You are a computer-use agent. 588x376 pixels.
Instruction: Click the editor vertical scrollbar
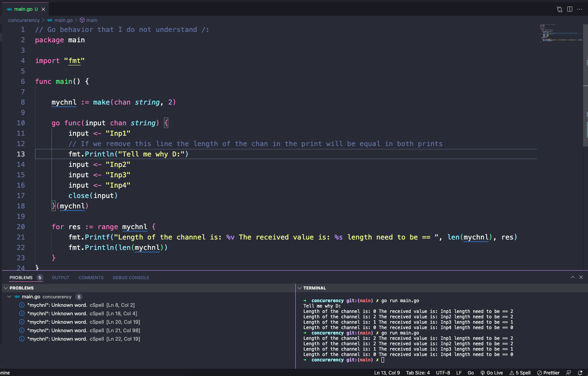(586, 85)
